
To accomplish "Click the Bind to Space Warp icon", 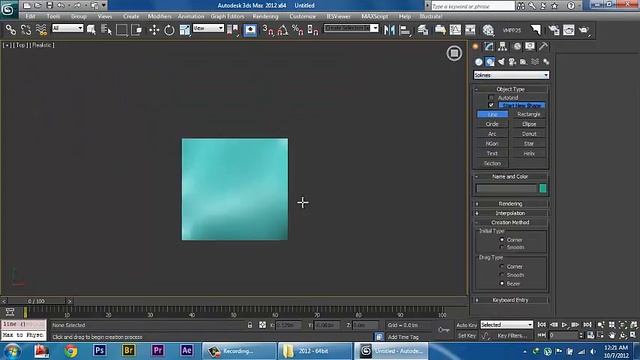I will coord(41,30).
